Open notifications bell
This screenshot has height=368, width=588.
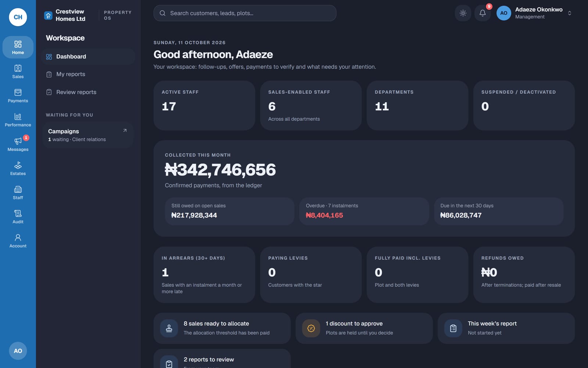point(483,13)
